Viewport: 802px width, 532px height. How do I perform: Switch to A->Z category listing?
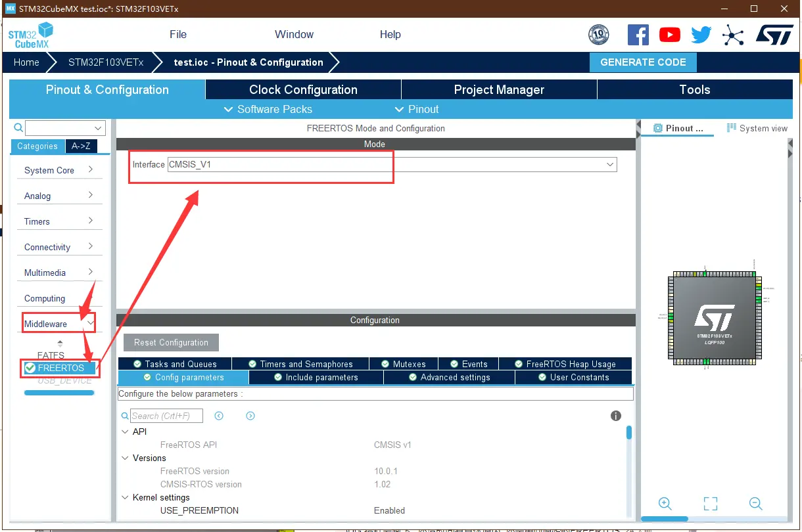pos(81,146)
